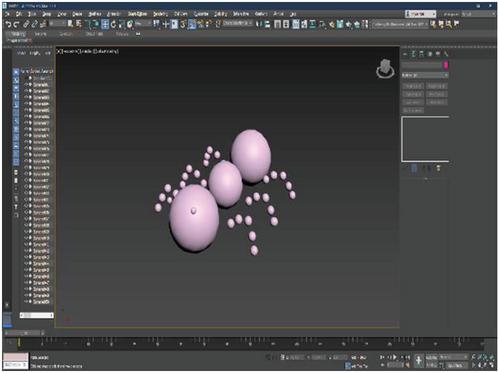
Task: Click the Polygon Modeling panel label
Action: [19, 40]
